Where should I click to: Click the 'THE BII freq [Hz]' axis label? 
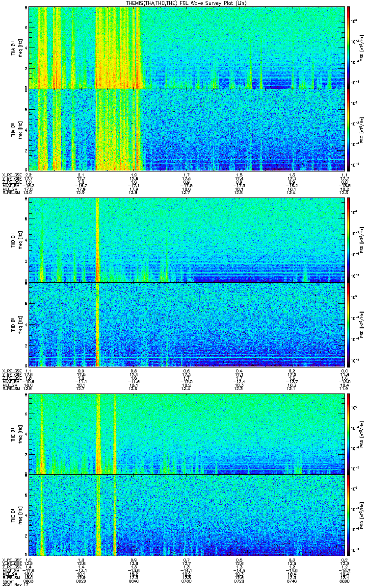click(x=17, y=515)
